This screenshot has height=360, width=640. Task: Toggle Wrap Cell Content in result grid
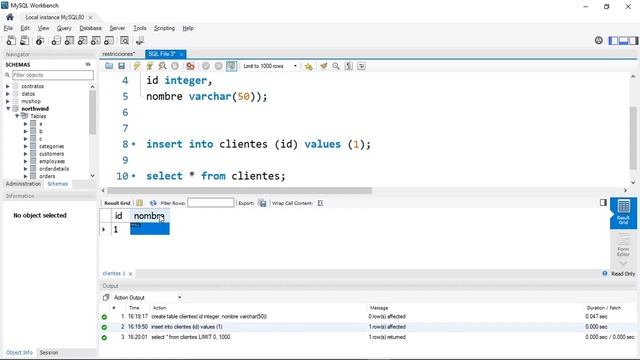click(x=320, y=203)
